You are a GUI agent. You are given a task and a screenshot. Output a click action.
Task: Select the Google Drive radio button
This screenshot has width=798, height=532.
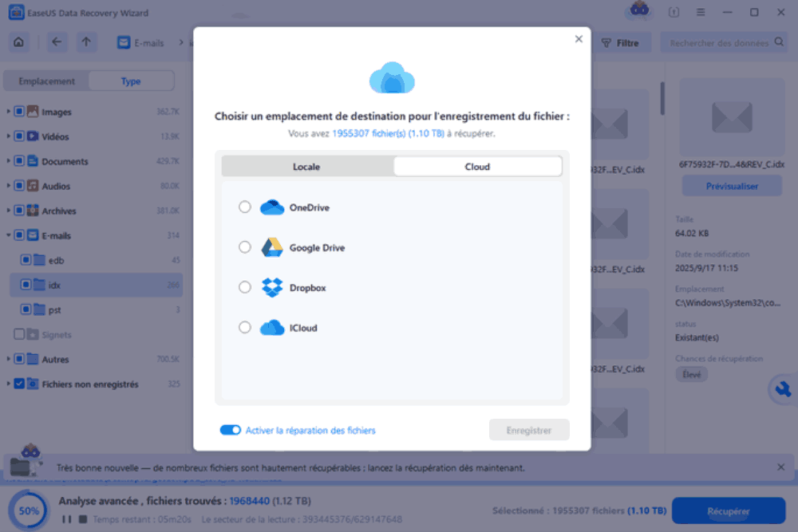245,247
